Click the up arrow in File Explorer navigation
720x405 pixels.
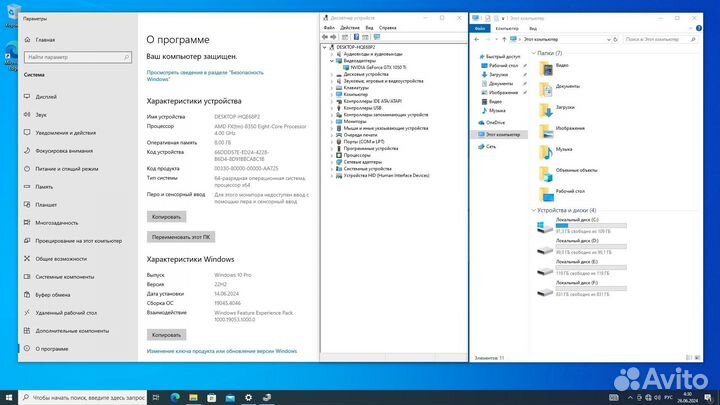tap(504, 39)
